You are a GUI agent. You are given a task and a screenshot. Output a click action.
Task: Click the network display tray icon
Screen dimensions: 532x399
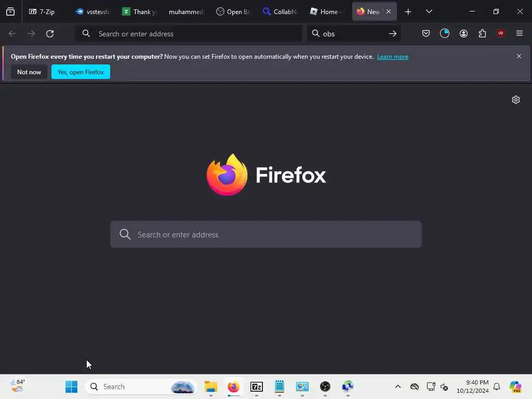click(x=431, y=387)
